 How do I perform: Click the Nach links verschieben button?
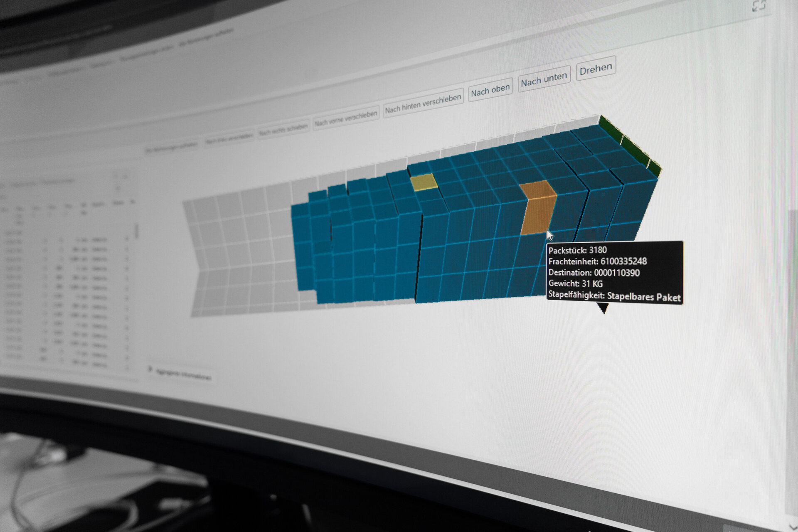[x=229, y=139]
